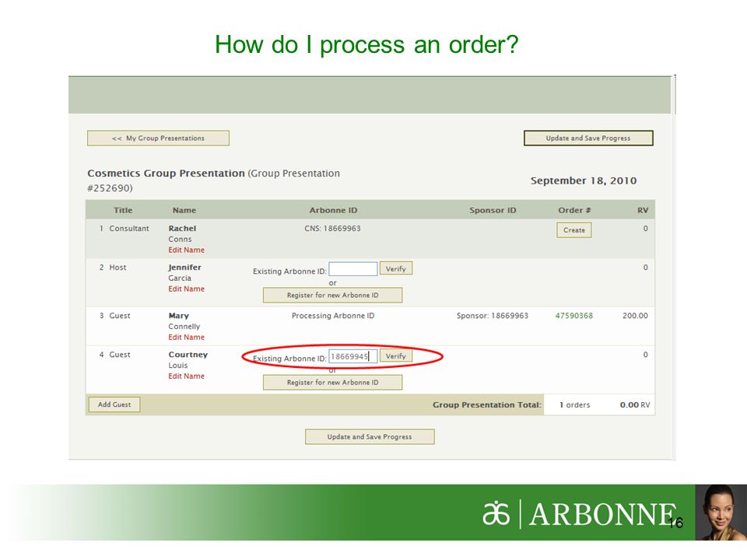The width and height of the screenshot is (747, 560).
Task: Click the Sponsor ID column header
Action: (x=493, y=210)
